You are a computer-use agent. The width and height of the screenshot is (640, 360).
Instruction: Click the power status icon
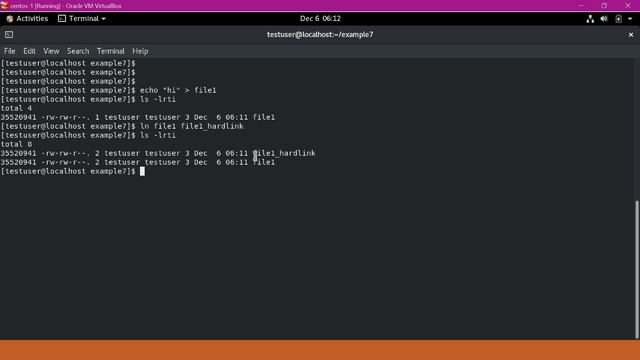click(618, 19)
